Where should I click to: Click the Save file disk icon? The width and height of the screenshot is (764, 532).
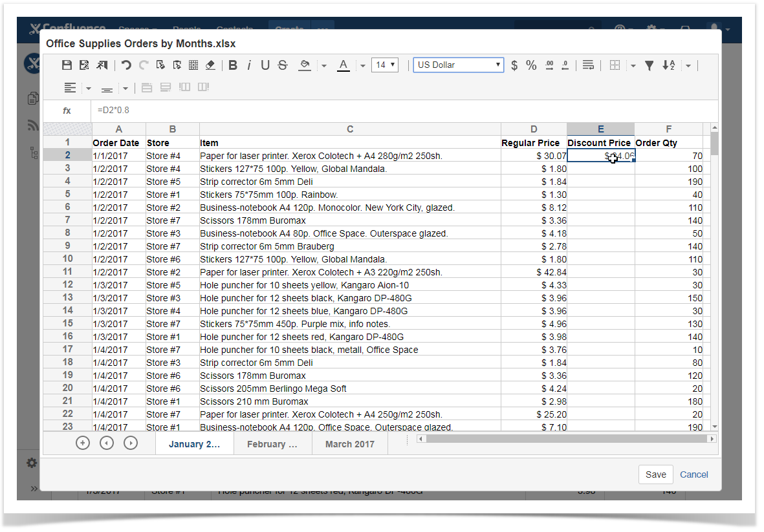pyautogui.click(x=67, y=65)
